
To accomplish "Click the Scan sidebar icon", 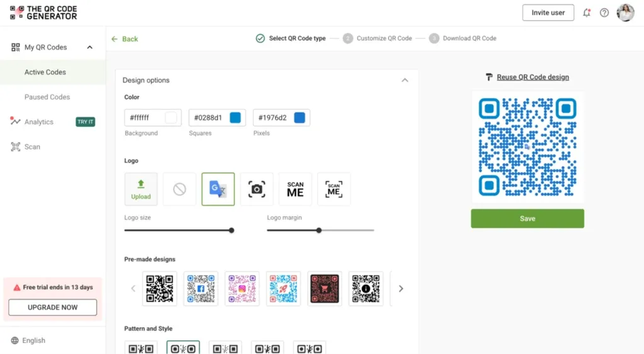I will pos(15,147).
